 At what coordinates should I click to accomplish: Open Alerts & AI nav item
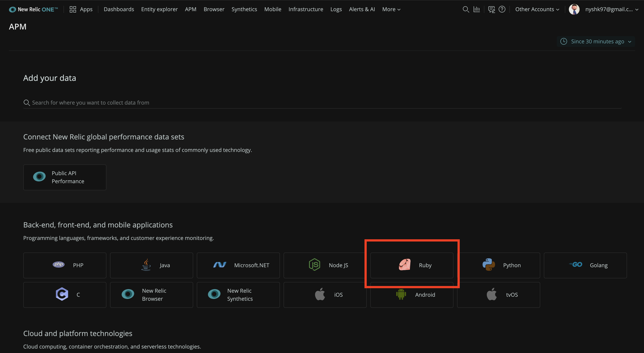click(x=362, y=9)
